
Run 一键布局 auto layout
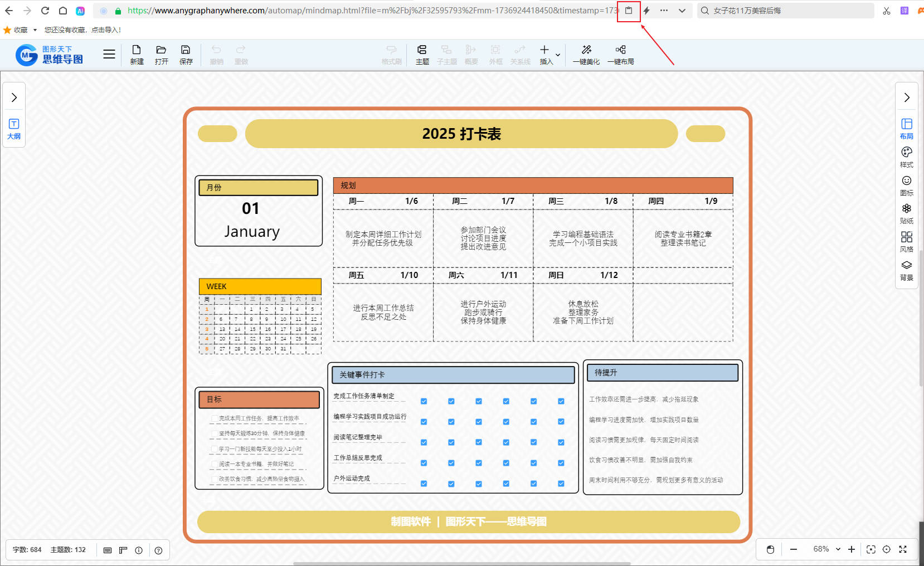[x=620, y=55]
